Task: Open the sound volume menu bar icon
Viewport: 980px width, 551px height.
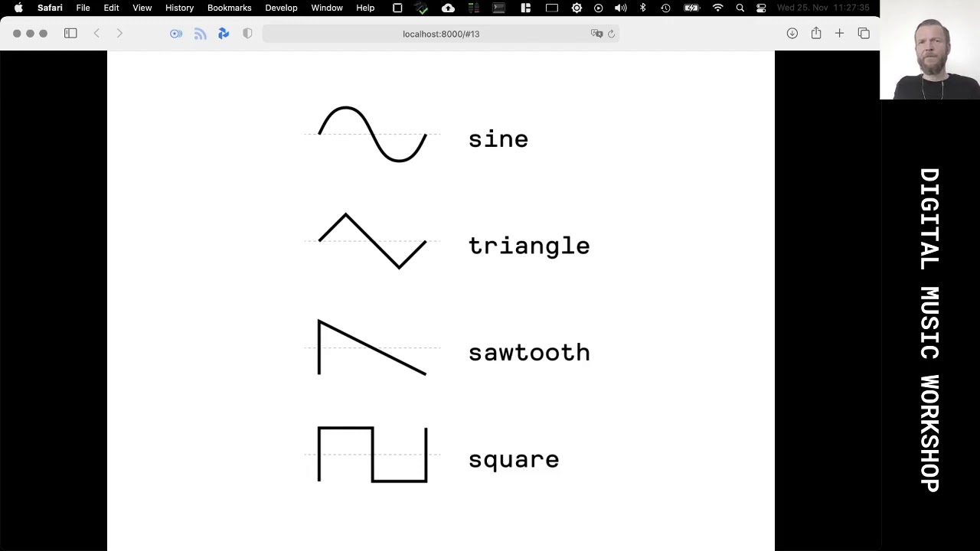Action: click(621, 8)
